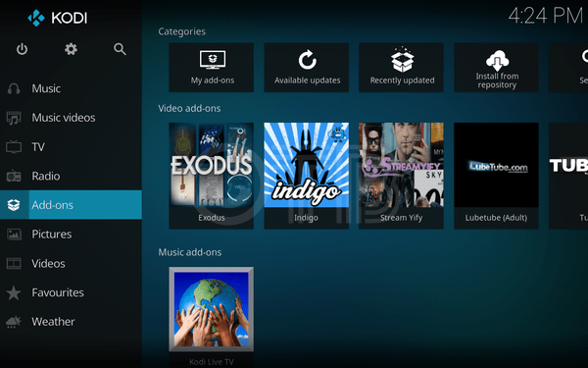Screen dimensions: 588x368
Task: Select Music videos in the sidebar
Action: click(71, 118)
